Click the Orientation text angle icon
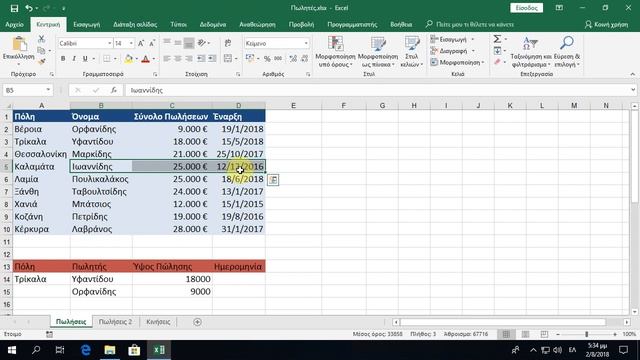This screenshot has height=360, width=640. tap(202, 43)
